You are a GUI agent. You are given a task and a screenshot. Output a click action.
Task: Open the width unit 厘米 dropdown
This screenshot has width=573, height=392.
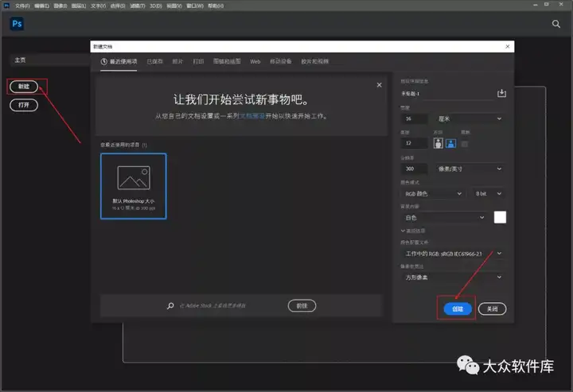click(470, 118)
